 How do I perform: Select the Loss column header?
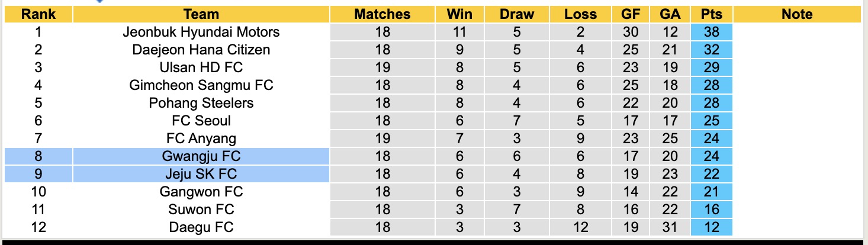[580, 14]
